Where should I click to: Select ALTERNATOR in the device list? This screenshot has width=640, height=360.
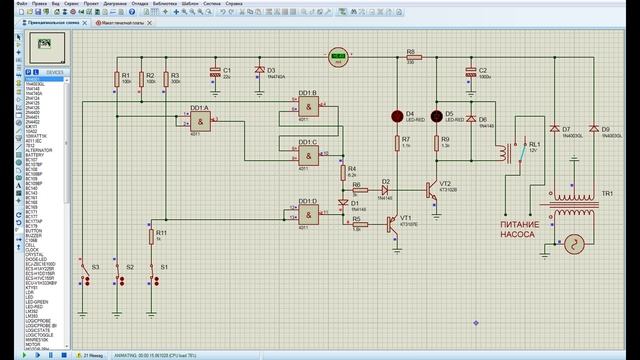point(39,150)
